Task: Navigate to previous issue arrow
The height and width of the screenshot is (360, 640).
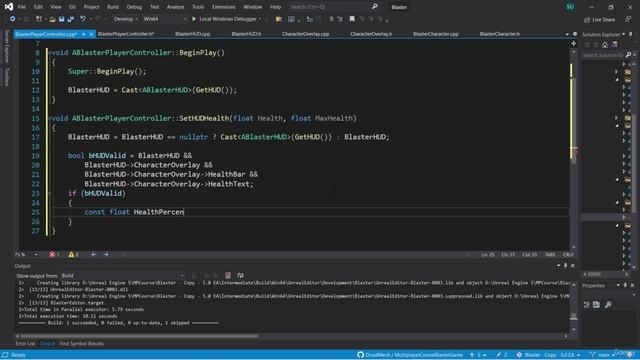Action: point(93,254)
